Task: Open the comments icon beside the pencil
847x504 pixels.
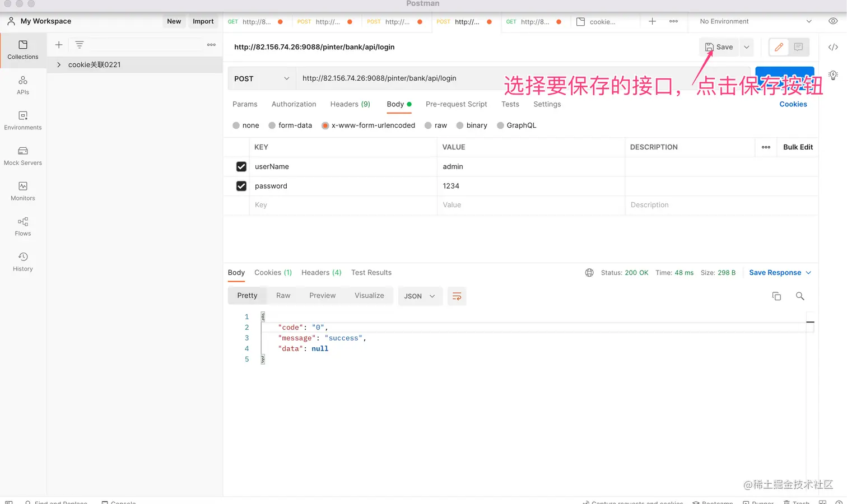Action: tap(798, 47)
